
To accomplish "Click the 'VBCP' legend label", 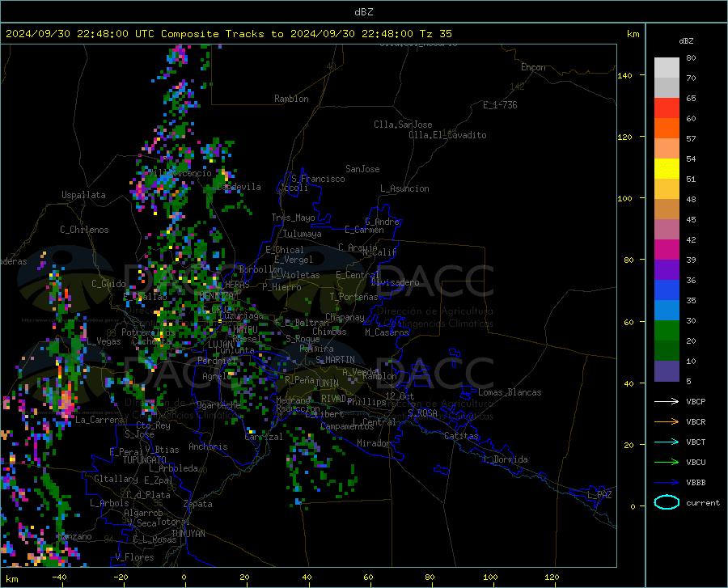I will (696, 401).
